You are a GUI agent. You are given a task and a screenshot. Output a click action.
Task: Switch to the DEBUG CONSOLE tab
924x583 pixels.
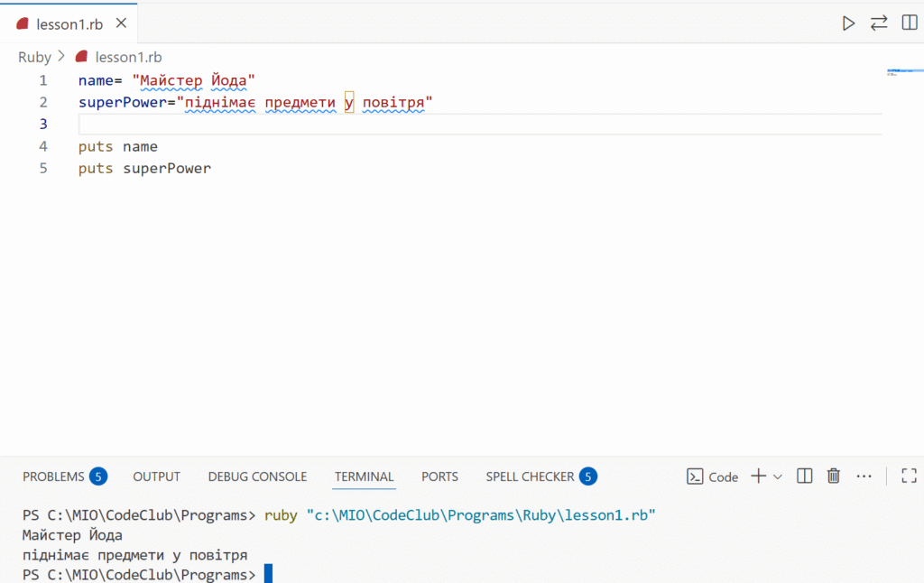point(257,477)
